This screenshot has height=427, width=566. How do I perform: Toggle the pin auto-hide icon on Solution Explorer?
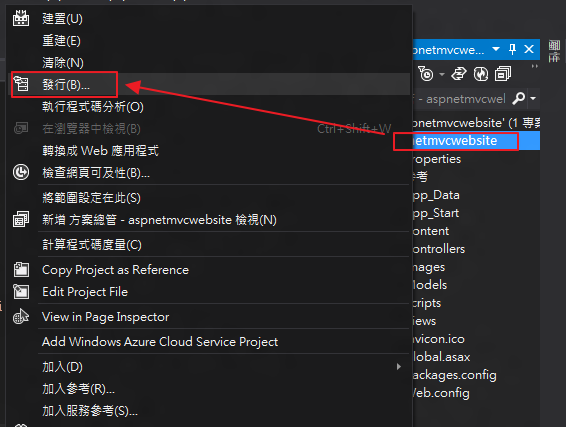[512, 49]
